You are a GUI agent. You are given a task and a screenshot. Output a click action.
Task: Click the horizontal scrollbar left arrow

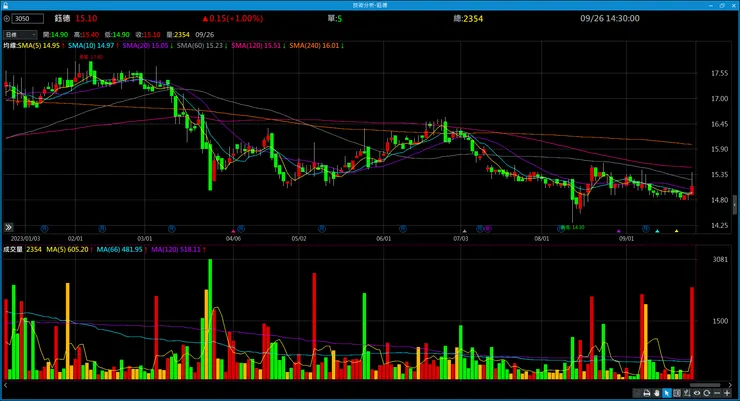(x=6, y=385)
